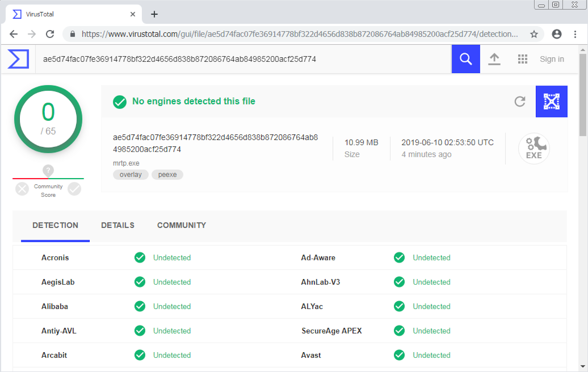Click the '4 minutes ago' text
The image size is (588, 372).
click(426, 155)
